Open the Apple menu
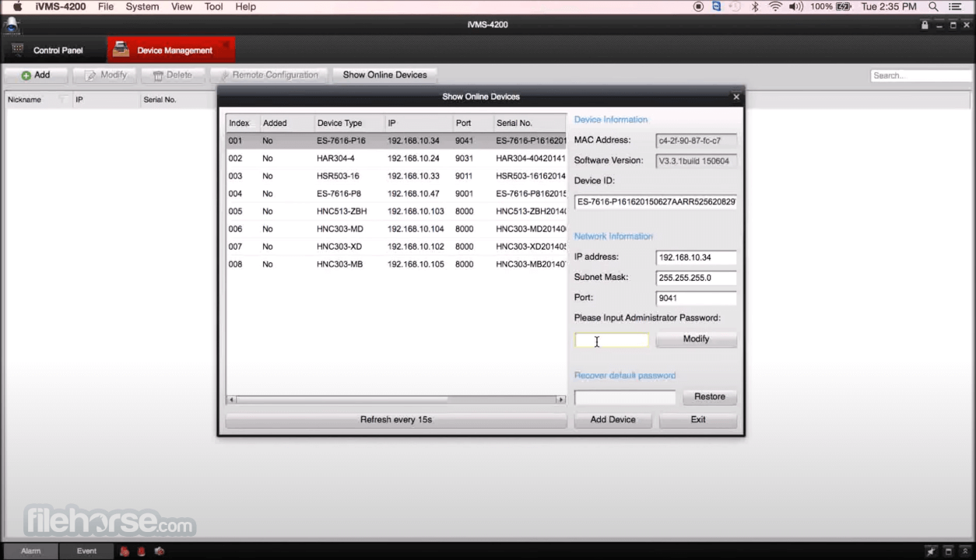This screenshot has height=560, width=976. click(x=17, y=6)
